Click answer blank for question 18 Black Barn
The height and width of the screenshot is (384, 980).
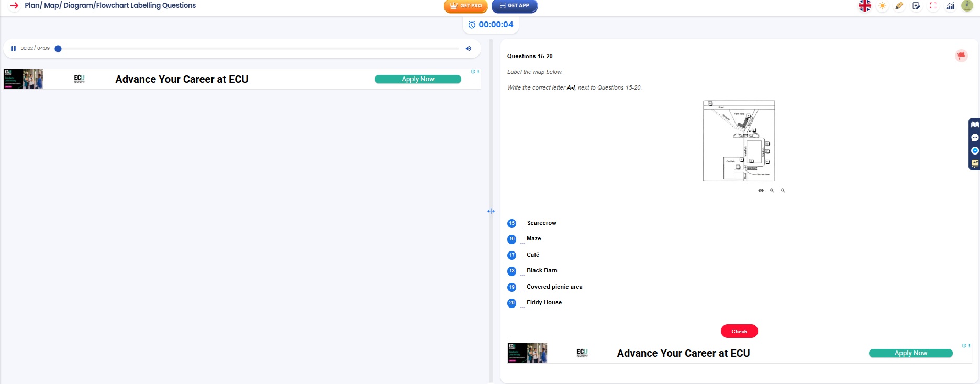coord(522,272)
